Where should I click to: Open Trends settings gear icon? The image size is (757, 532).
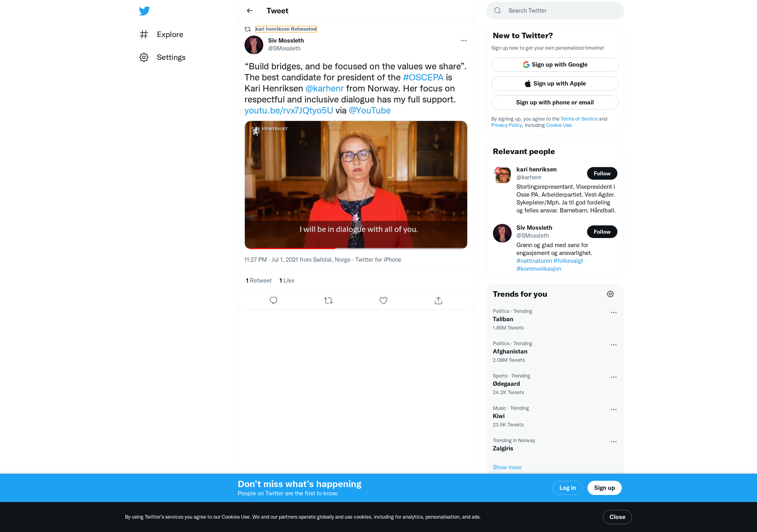click(x=610, y=294)
